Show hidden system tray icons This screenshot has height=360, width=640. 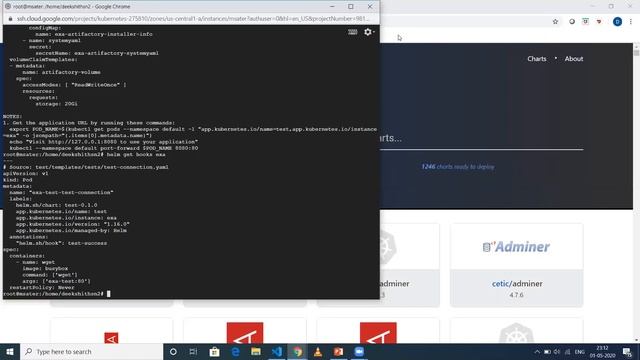[537, 351]
